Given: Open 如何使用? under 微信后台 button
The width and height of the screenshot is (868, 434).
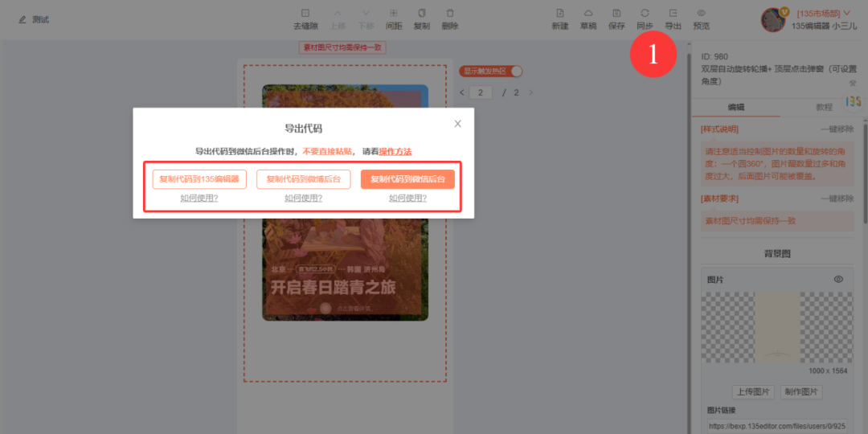Looking at the screenshot, I should point(407,198).
